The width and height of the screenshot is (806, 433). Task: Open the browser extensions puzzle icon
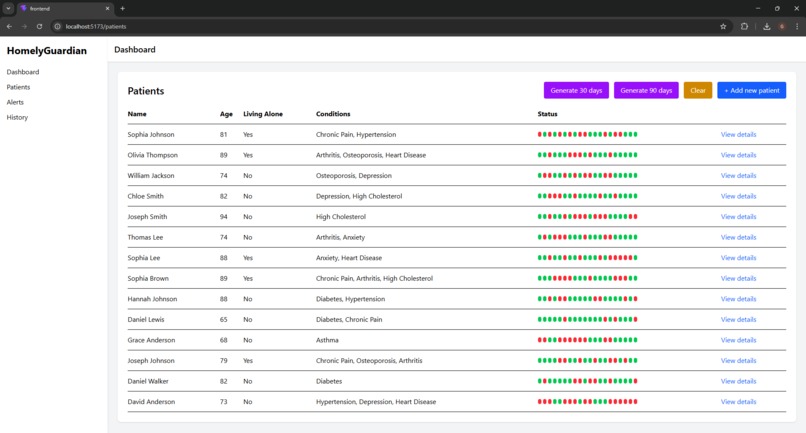point(744,26)
